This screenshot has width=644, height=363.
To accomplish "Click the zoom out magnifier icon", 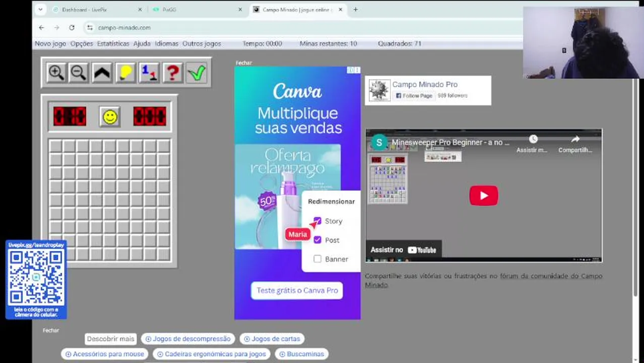I will pos(79,73).
